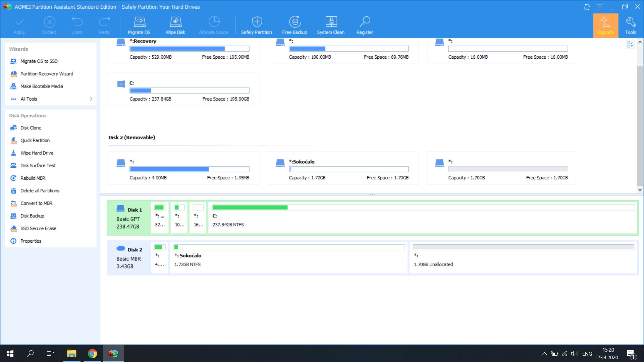This screenshot has width=644, height=362.
Task: Click Disk 1 first small partition block
Action: pos(160,218)
